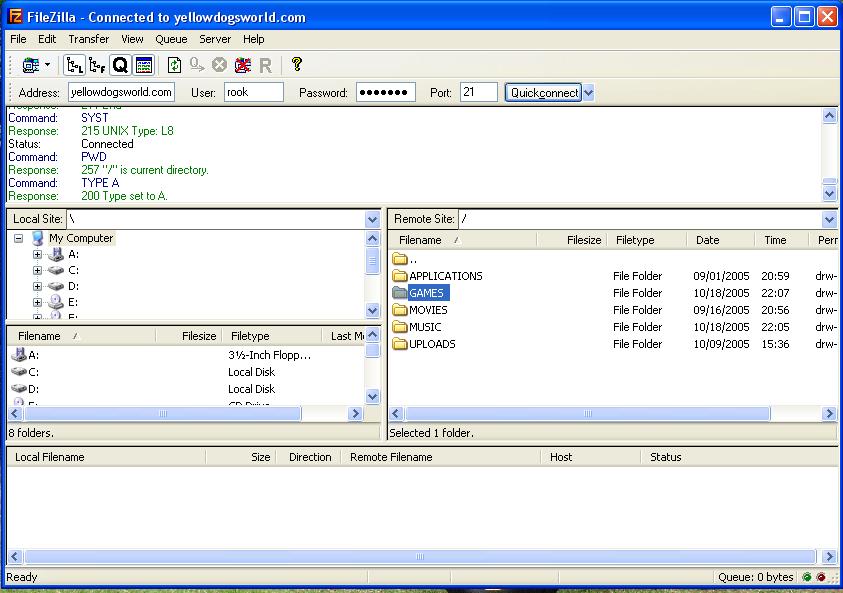The image size is (843, 593).
Task: Toggle message log display icon
Action: pyautogui.click(x=144, y=66)
